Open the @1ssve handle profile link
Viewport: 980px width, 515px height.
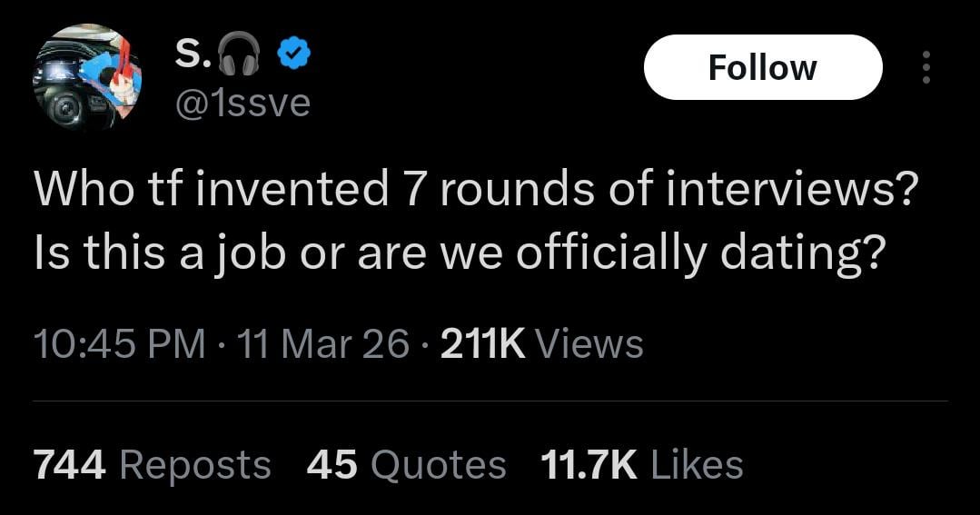click(x=241, y=104)
